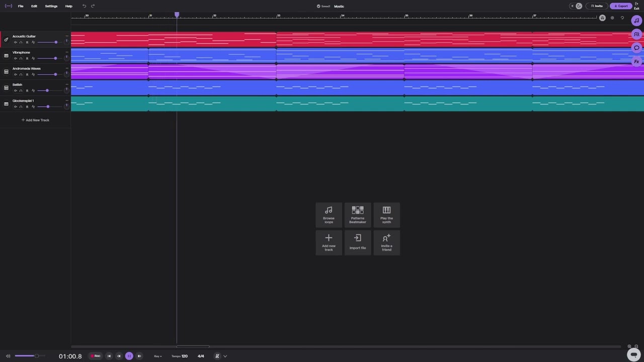Image resolution: width=644 pixels, height=362 pixels.
Task: Click the rewind button
Action: (x=119, y=356)
